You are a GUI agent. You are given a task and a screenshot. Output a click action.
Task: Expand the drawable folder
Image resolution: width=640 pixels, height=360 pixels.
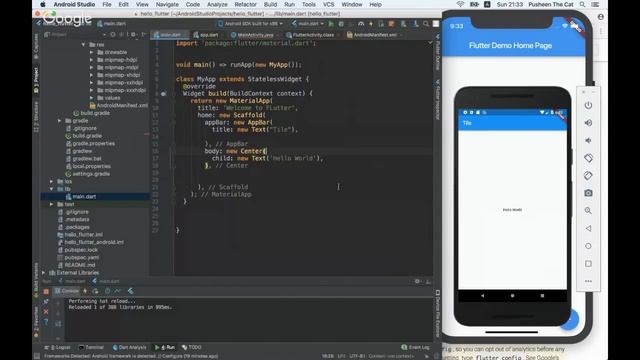[91, 52]
